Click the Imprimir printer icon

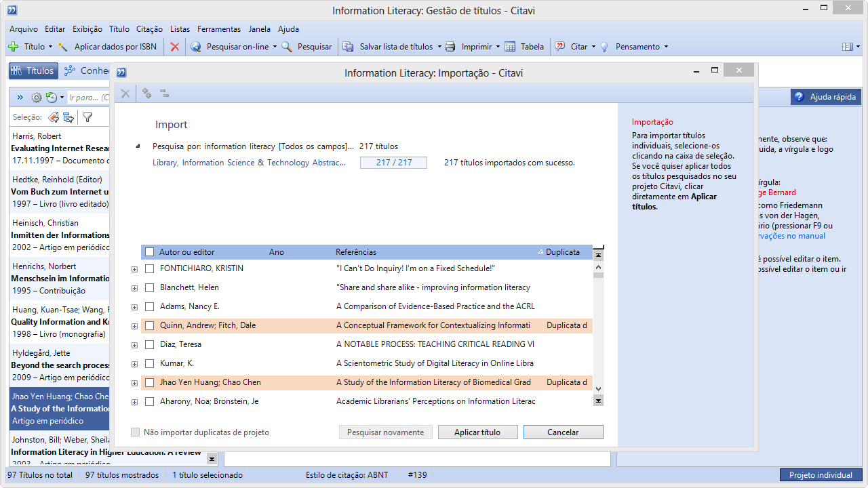(x=450, y=47)
